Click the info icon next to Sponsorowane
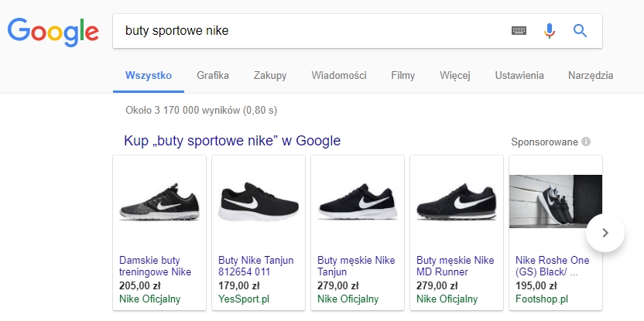Image resolution: width=644 pixels, height=321 pixels. coord(586,142)
